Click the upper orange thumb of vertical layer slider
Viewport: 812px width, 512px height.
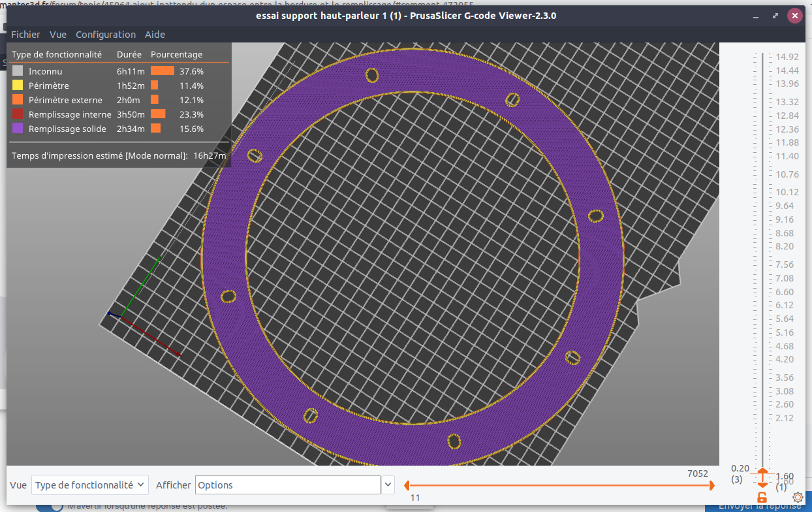[x=762, y=470]
